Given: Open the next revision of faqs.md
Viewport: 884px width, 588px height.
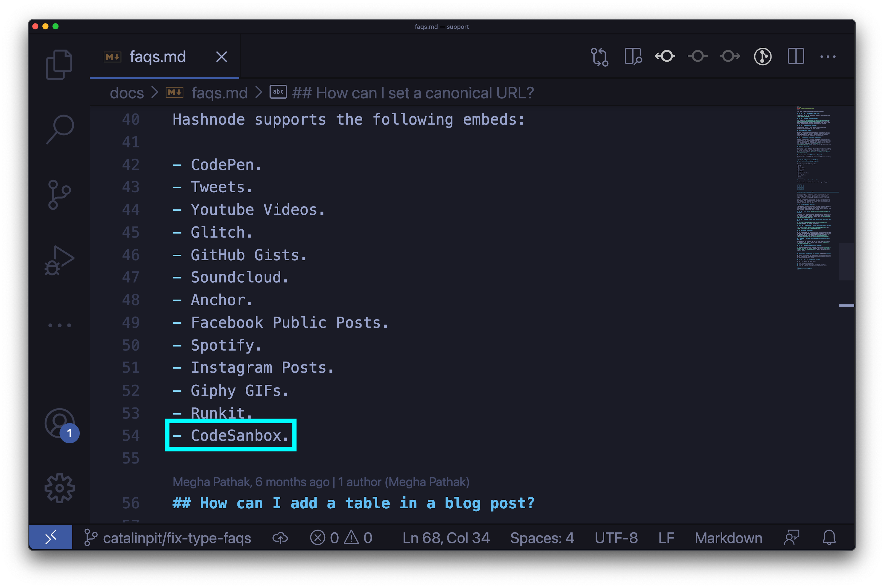Looking at the screenshot, I should [730, 56].
